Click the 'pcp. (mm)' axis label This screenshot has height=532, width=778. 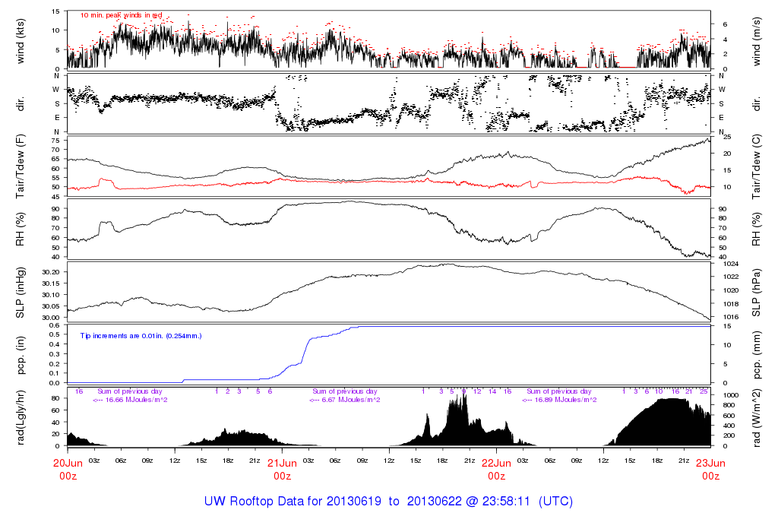pyautogui.click(x=757, y=355)
